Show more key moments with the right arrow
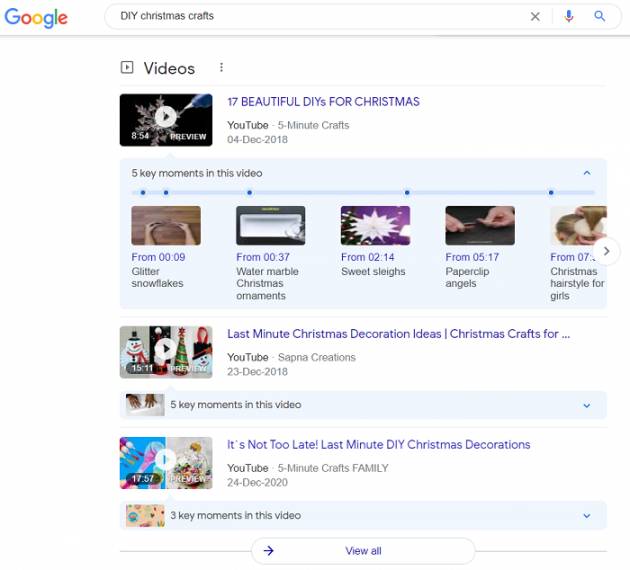 pos(606,251)
